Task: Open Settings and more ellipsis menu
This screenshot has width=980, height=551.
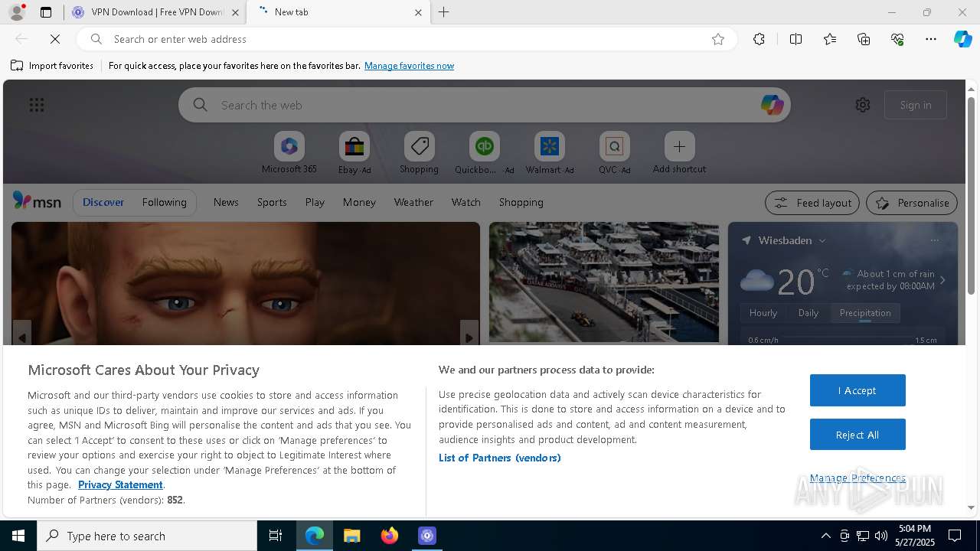Action: (x=931, y=39)
